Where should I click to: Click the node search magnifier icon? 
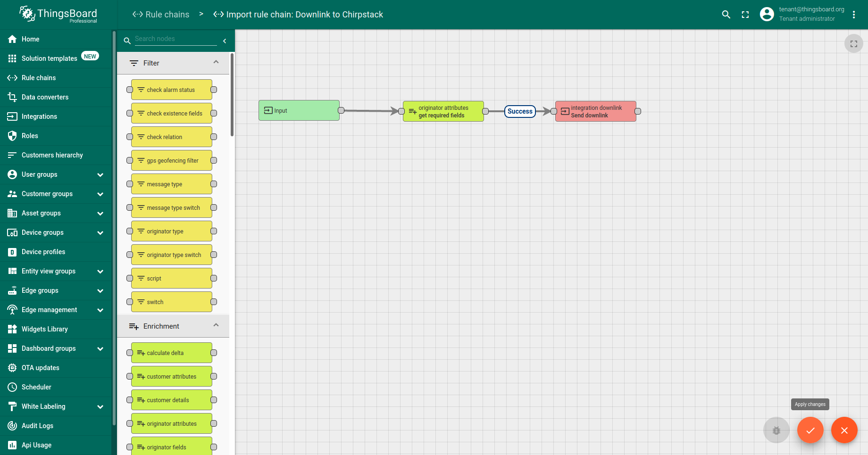(127, 41)
